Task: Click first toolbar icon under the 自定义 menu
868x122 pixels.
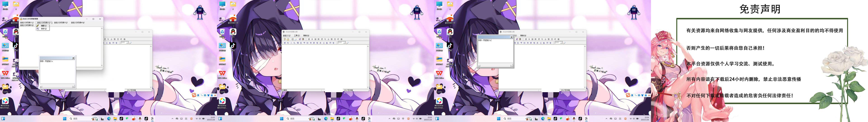Action: [x=285, y=39]
